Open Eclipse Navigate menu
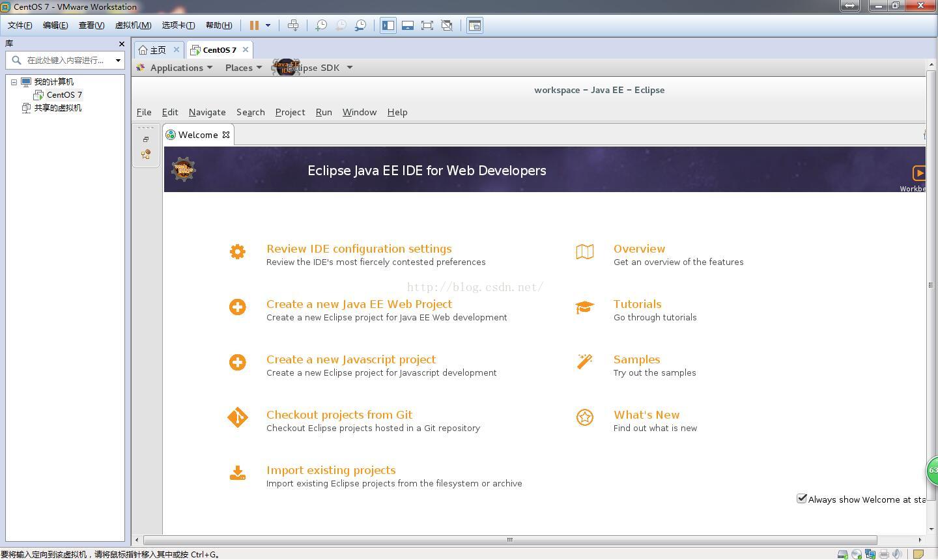Screen dimensions: 938x560 207,112
